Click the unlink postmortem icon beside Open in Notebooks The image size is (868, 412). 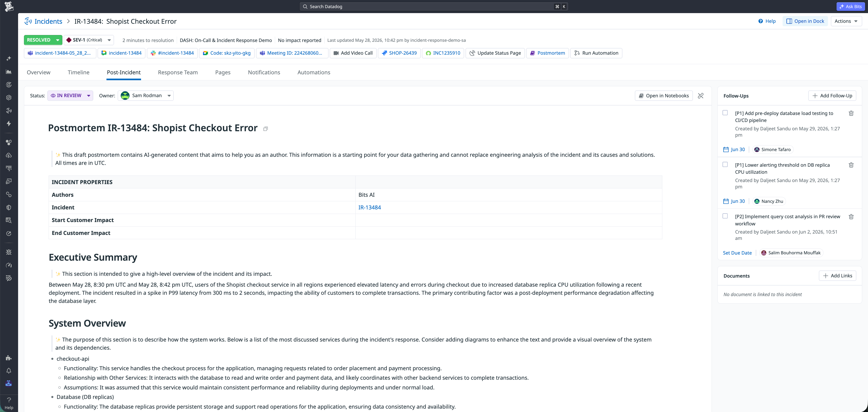pos(701,96)
